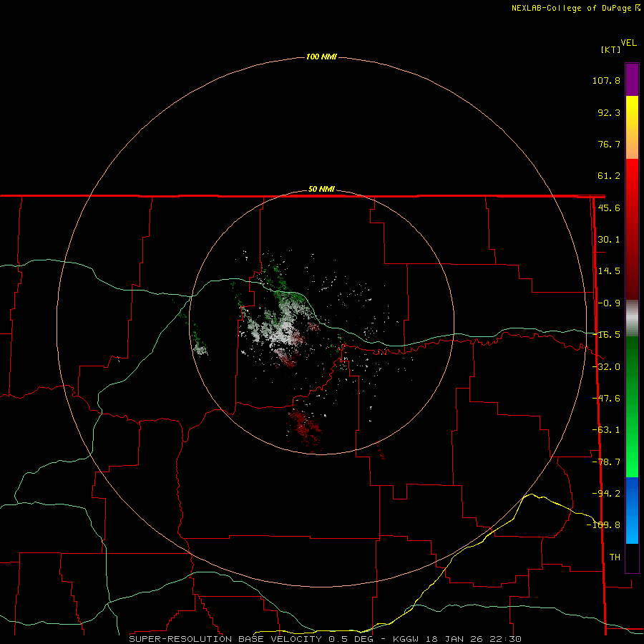Select the -94.2 velocity scale label
This screenshot has width=644, height=644.
[x=607, y=493]
